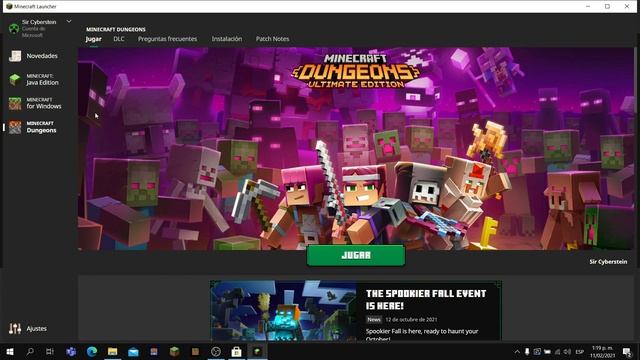This screenshot has height=360, width=640.
Task: Open the volume control in system tray
Action: coord(567,352)
